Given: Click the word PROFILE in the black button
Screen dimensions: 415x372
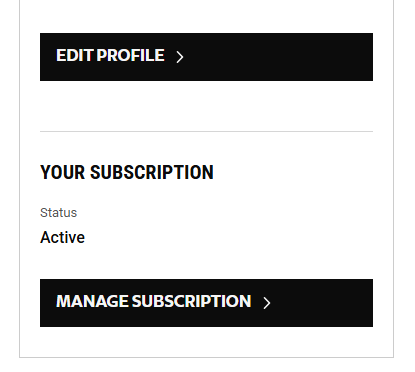Looking at the screenshot, I should (130, 55).
